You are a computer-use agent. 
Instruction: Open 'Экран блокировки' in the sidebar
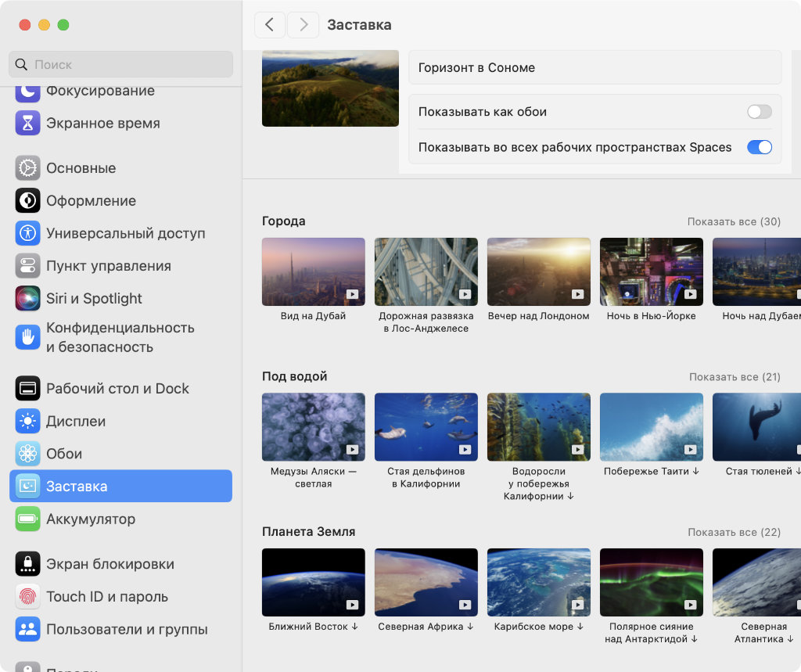coord(110,564)
